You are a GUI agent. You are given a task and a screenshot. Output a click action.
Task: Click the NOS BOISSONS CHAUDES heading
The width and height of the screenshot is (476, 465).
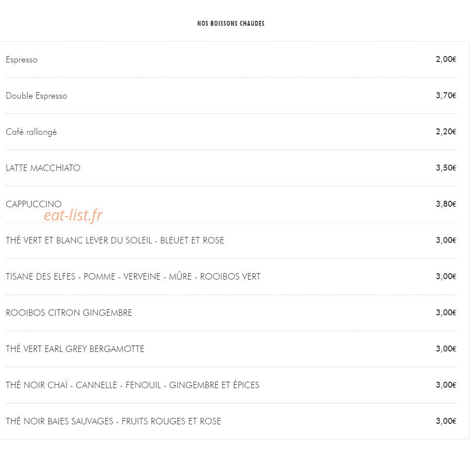pyautogui.click(x=231, y=23)
